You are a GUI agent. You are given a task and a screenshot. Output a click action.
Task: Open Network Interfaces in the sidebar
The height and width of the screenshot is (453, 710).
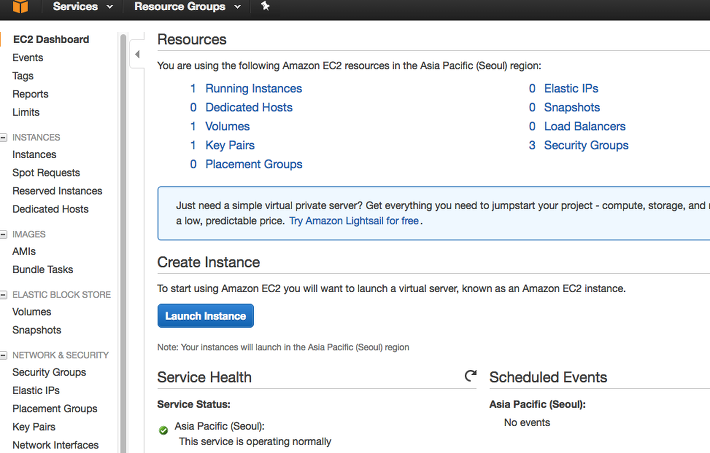tap(55, 445)
